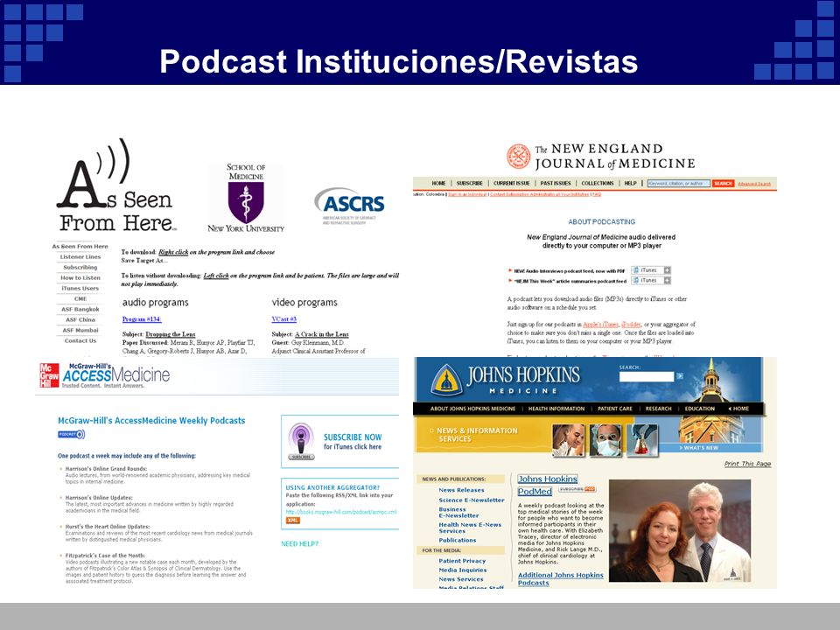Open How to Listen sidebar item
The height and width of the screenshot is (630, 840).
coord(80,278)
